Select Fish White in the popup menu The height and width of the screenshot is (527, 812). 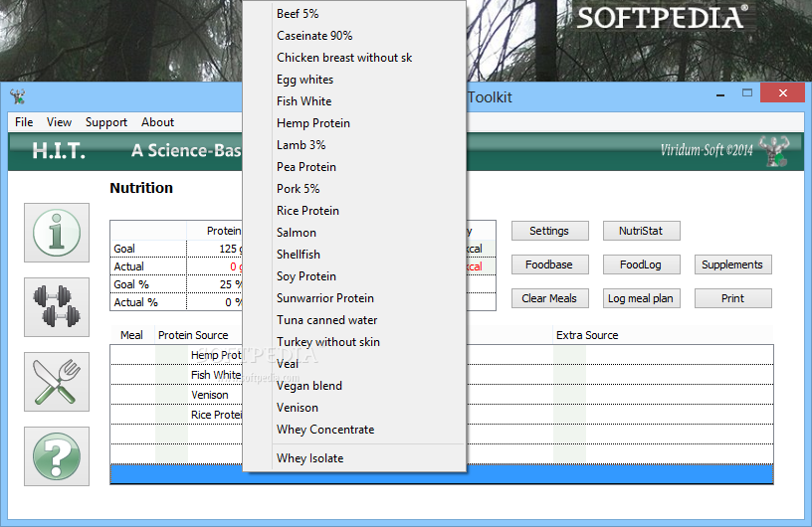[354, 101]
